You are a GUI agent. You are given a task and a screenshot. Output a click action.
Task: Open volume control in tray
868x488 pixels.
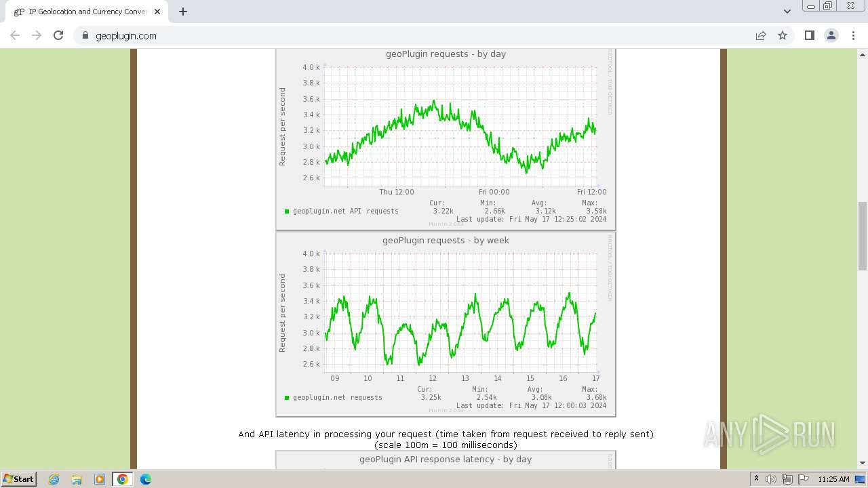(771, 479)
